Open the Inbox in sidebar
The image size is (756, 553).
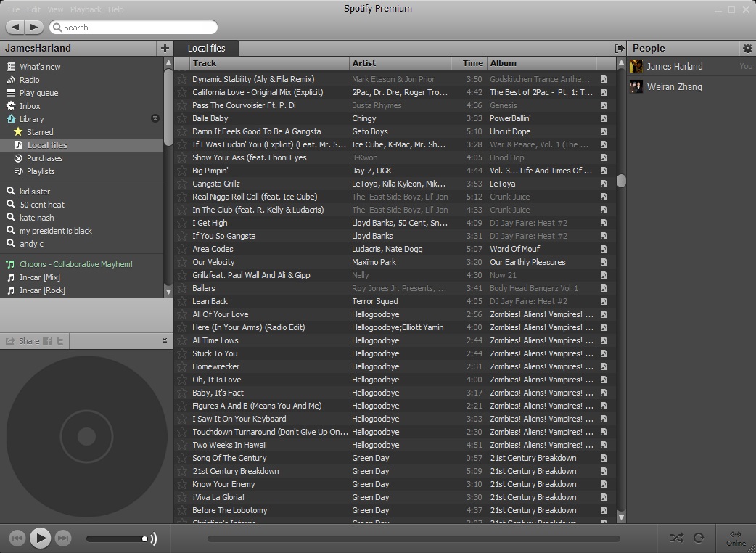tap(30, 106)
